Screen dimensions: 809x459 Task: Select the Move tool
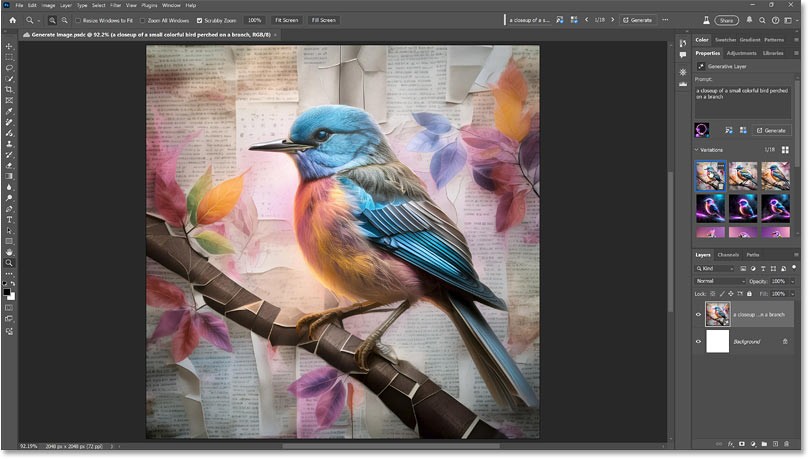point(9,47)
